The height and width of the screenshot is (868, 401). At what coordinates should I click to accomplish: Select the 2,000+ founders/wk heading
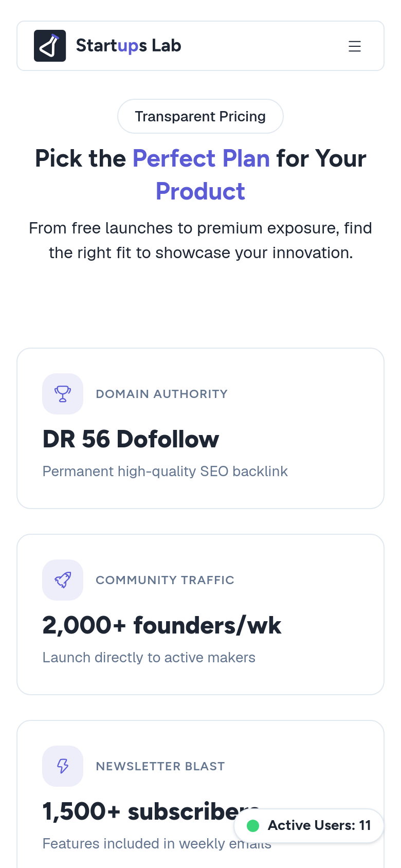pos(162,625)
